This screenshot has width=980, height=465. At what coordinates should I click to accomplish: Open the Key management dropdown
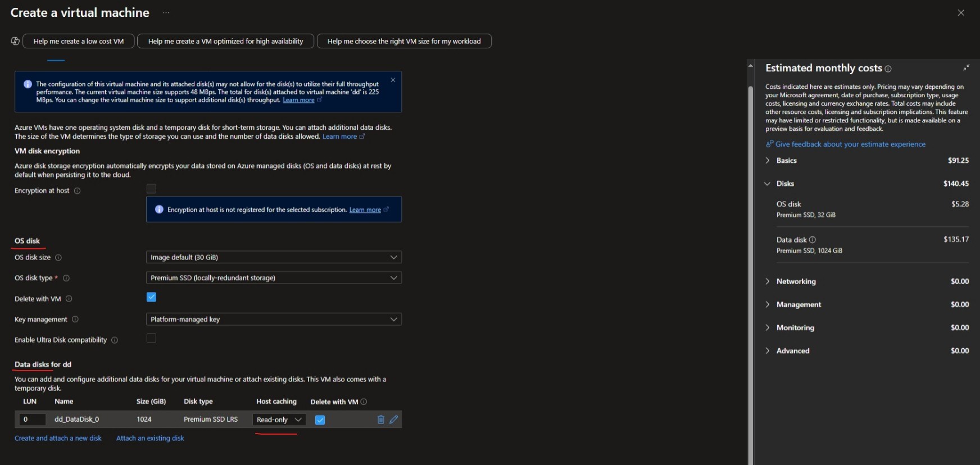274,320
